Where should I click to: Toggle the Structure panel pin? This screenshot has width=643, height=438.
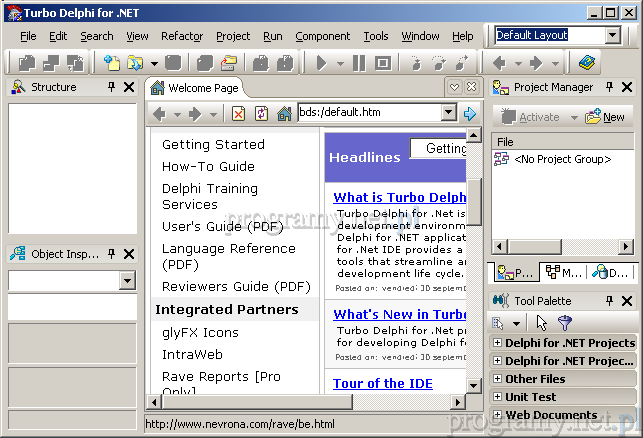pyautogui.click(x=112, y=87)
